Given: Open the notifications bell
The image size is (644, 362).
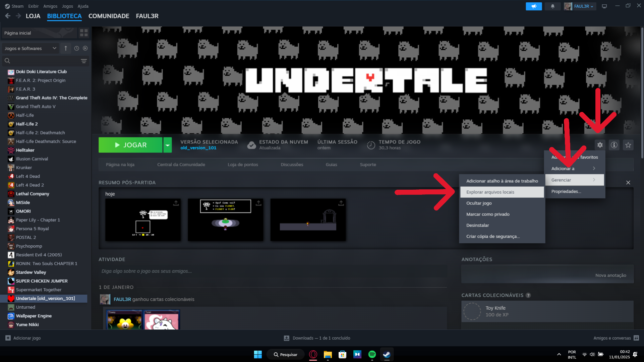Looking at the screenshot, I should click(x=552, y=6).
